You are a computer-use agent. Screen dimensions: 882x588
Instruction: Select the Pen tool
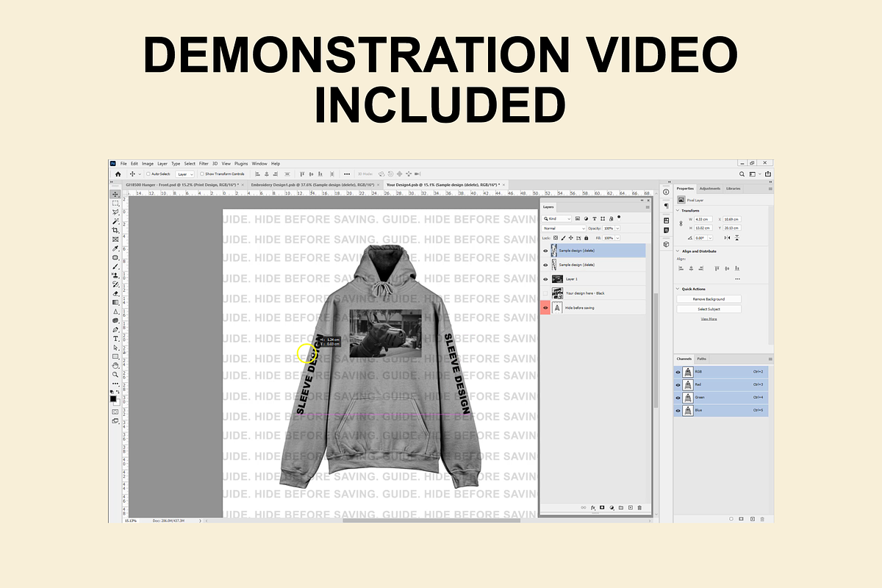tap(116, 329)
